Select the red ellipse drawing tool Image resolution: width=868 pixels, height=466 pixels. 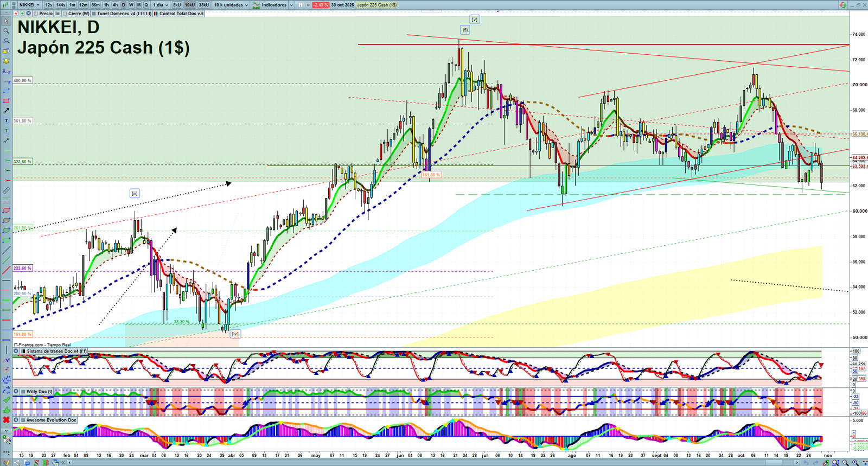(x=6, y=210)
